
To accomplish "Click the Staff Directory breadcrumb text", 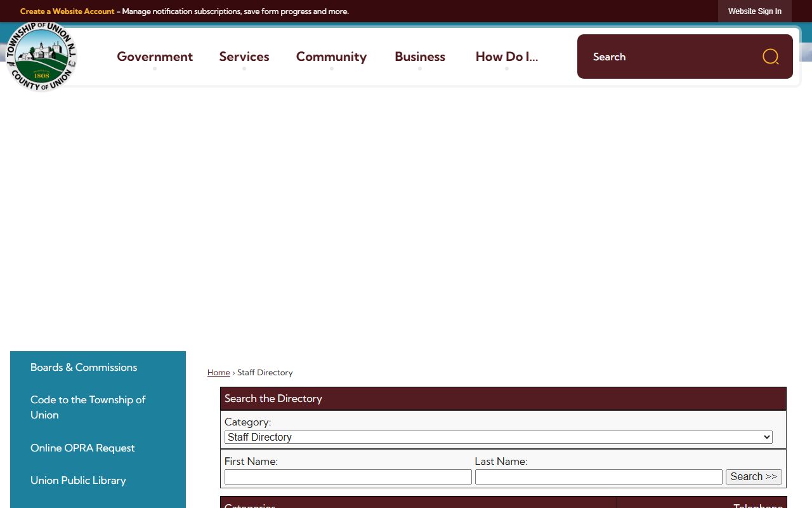I will point(265,373).
